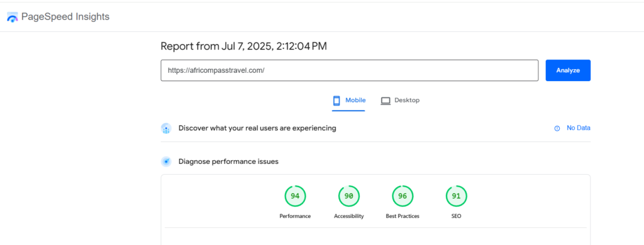Select the Accessibility score gauge 90
This screenshot has width=644, height=245.
[x=348, y=196]
